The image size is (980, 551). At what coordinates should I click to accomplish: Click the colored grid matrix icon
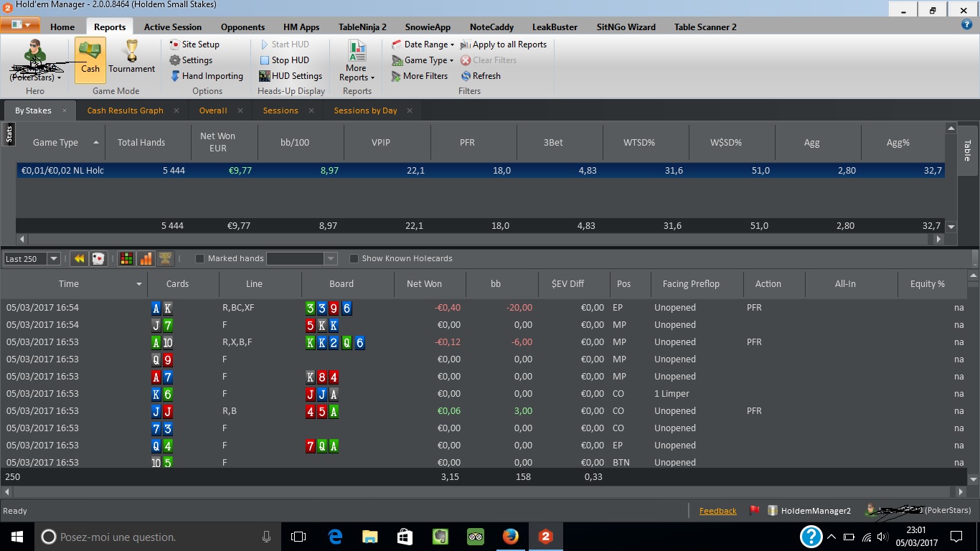point(126,258)
